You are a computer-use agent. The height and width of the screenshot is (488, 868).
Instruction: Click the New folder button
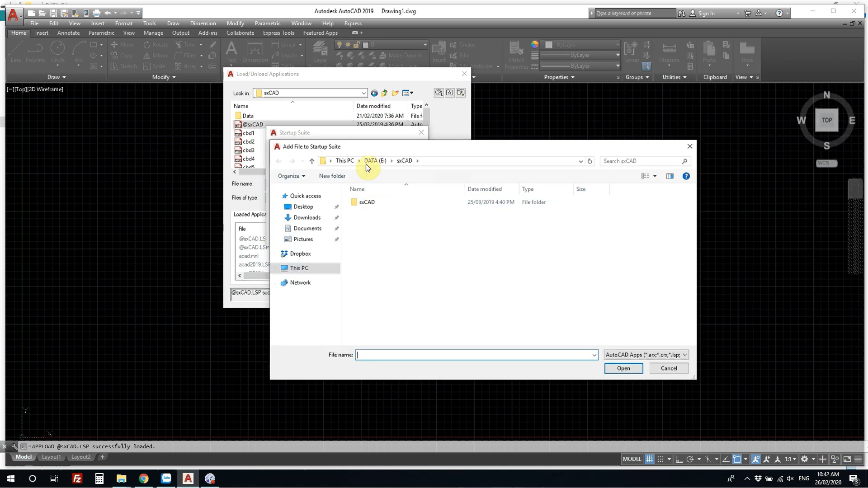(332, 176)
